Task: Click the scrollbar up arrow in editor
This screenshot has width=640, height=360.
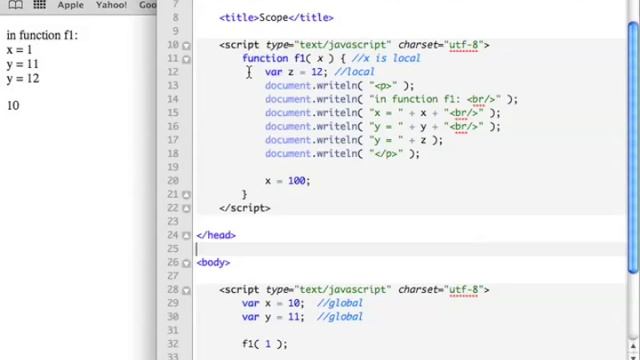Action: pyautogui.click(x=633, y=346)
